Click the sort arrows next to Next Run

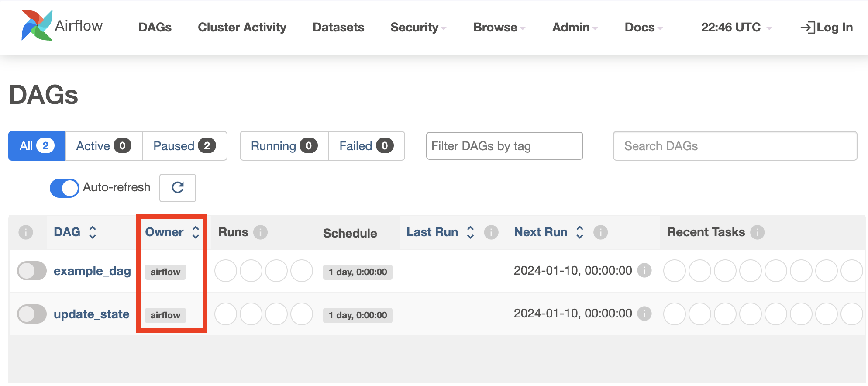pos(580,232)
